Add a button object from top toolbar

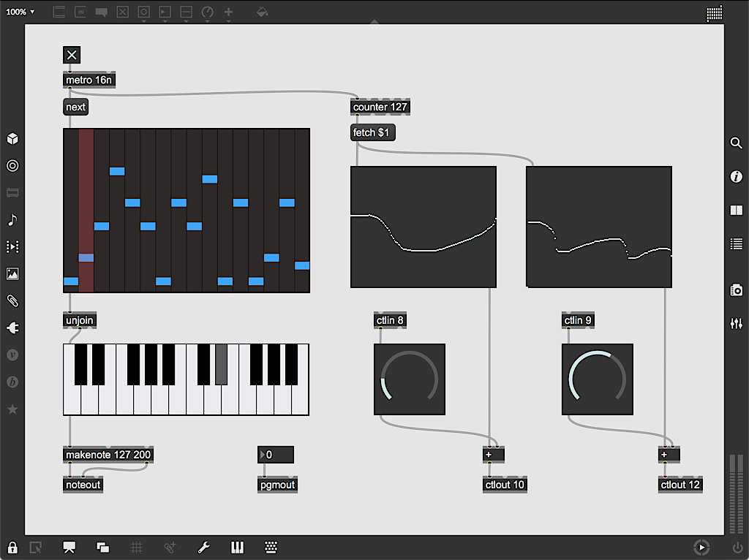[144, 12]
